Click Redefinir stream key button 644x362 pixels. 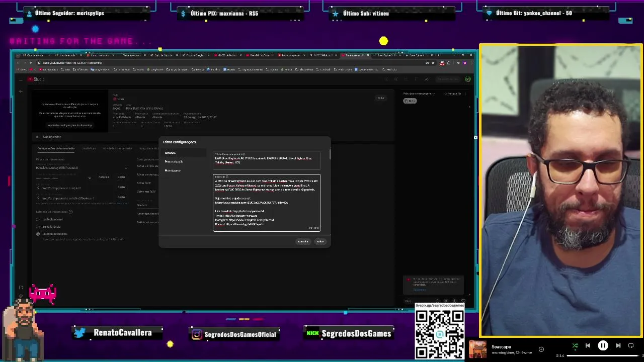pos(104,177)
